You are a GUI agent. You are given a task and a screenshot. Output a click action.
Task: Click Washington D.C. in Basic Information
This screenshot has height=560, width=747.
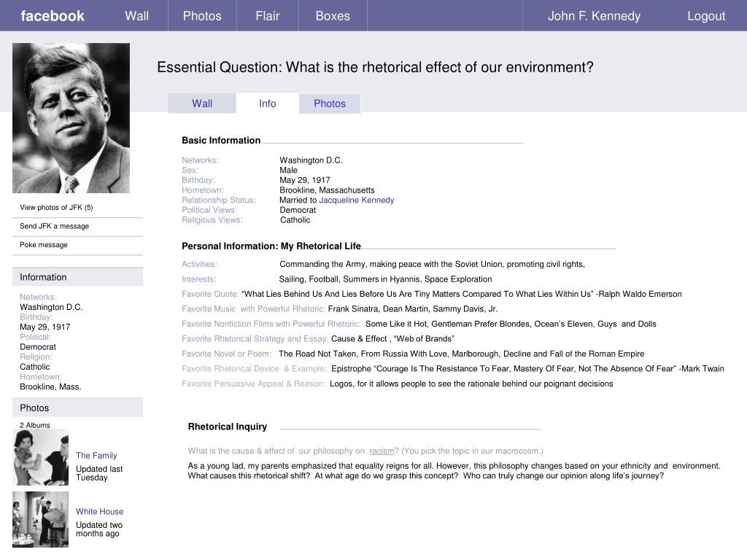pos(311,160)
